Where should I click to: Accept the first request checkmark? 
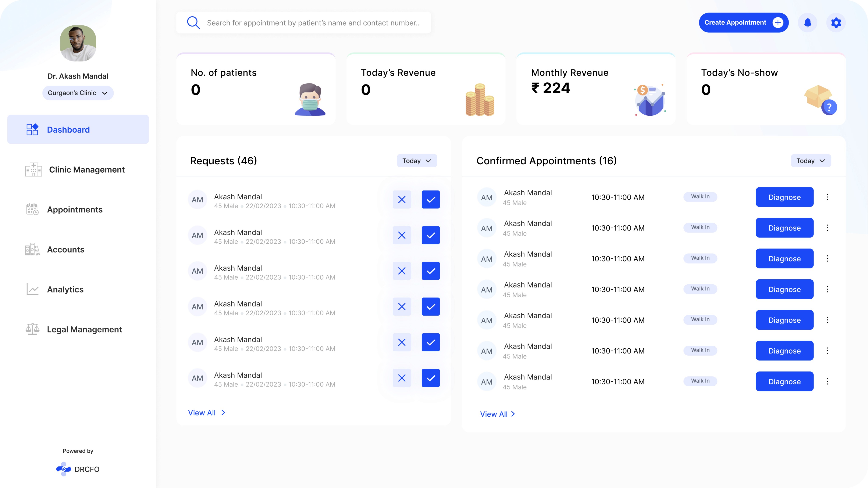coord(431,200)
